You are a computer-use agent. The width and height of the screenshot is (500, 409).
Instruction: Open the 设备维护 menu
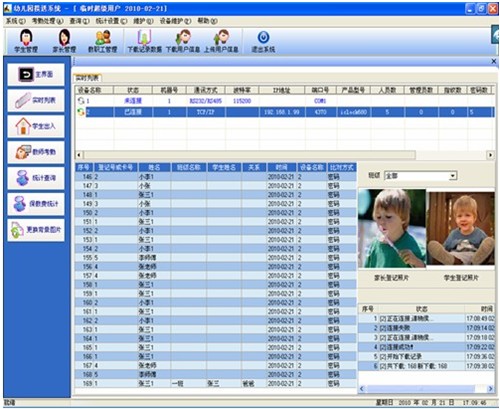coord(175,21)
